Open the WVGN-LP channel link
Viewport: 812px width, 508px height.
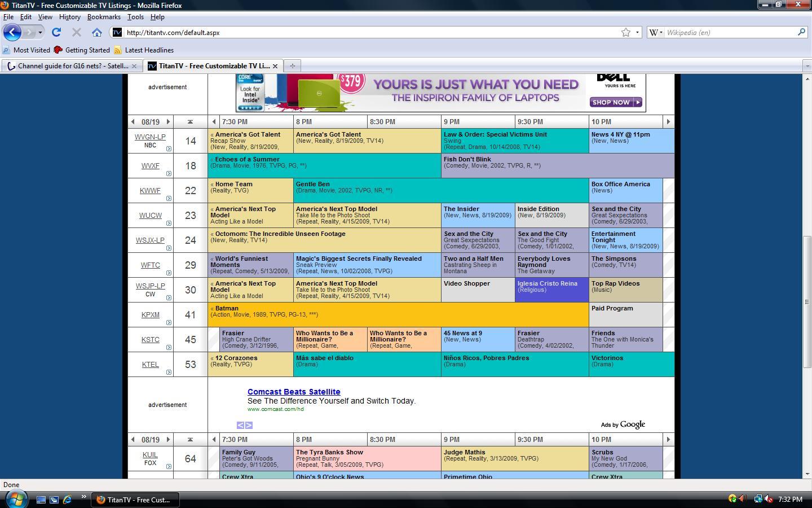point(150,137)
